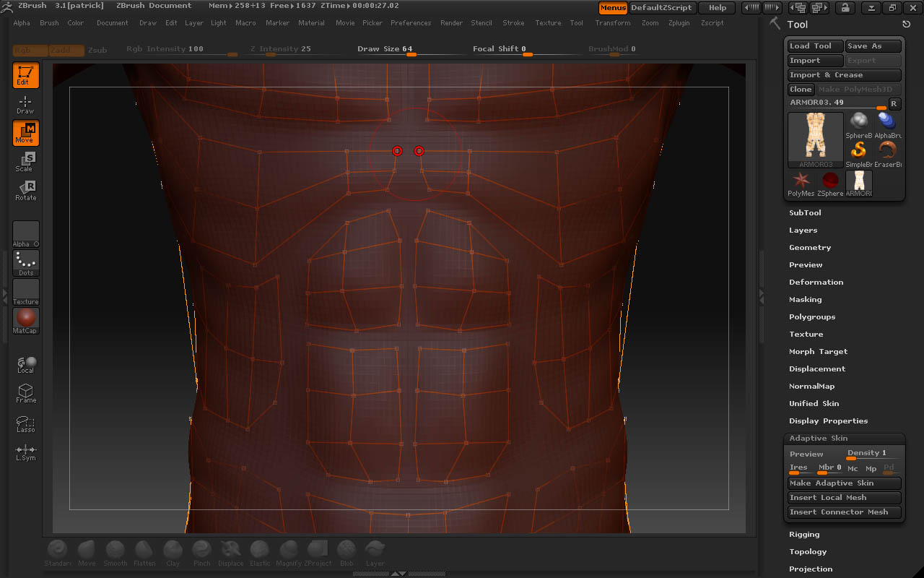Toggle the Menus button

(x=613, y=8)
